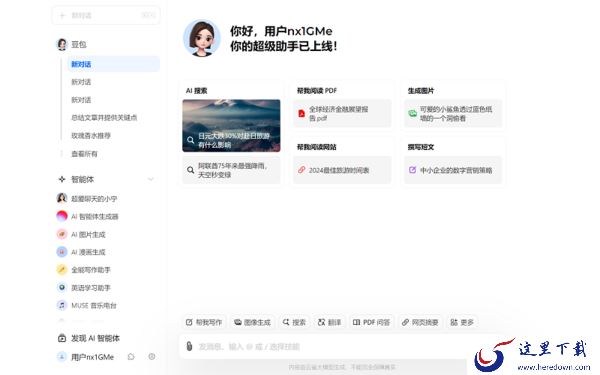Click the 帮我阅读网站 heading
Viewport: 600px width, 375px height.
click(x=316, y=147)
